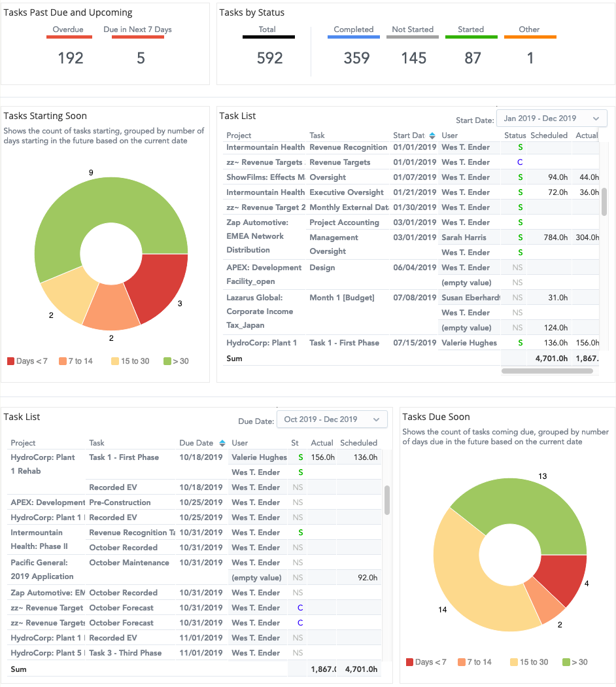The height and width of the screenshot is (687, 616).
Task: Click the Start Date sort arrow icon
Action: [x=432, y=135]
